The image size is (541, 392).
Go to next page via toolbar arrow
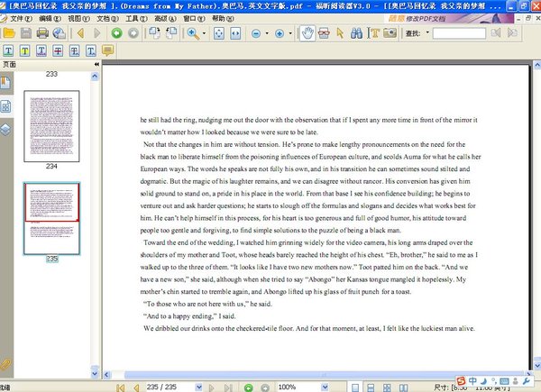click(97, 33)
